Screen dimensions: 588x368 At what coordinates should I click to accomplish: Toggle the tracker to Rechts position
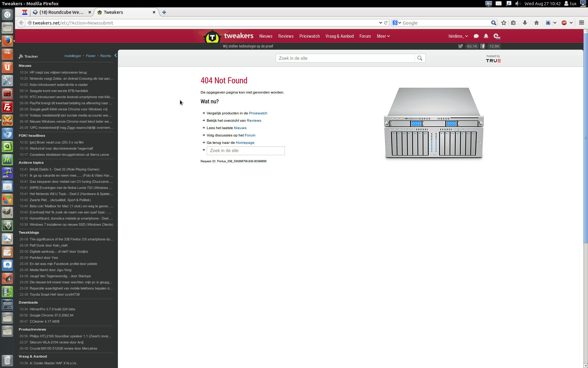click(x=105, y=56)
